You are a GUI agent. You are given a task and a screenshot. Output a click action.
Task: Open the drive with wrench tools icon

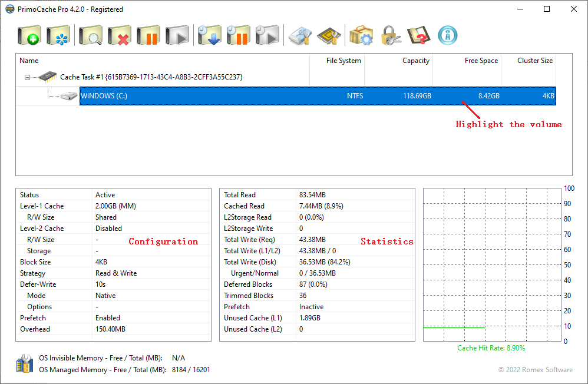[x=300, y=35]
